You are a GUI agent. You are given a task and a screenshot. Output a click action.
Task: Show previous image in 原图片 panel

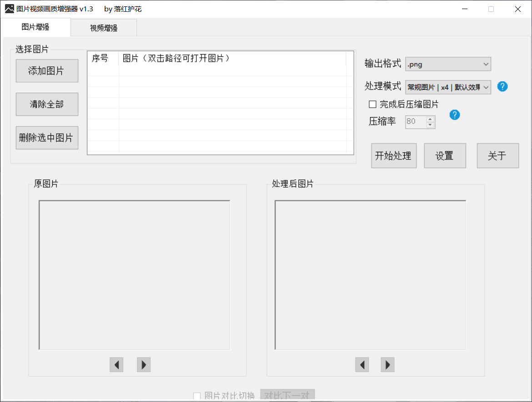(116, 364)
